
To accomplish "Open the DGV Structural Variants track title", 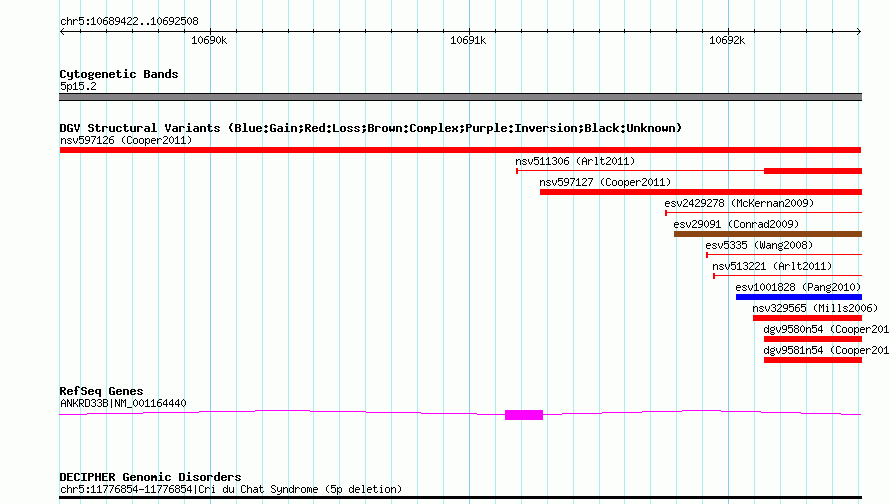I will (x=371, y=128).
